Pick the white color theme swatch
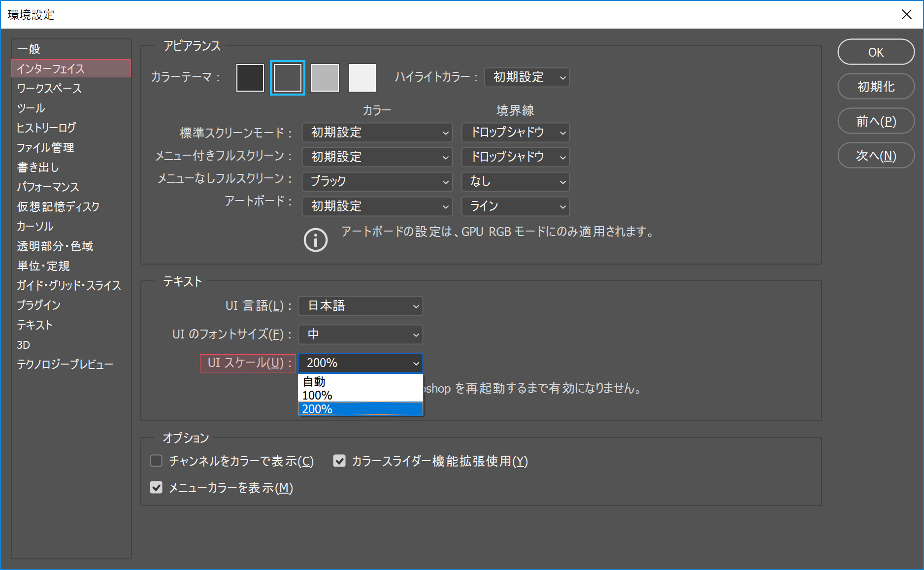This screenshot has width=924, height=570. (x=362, y=78)
